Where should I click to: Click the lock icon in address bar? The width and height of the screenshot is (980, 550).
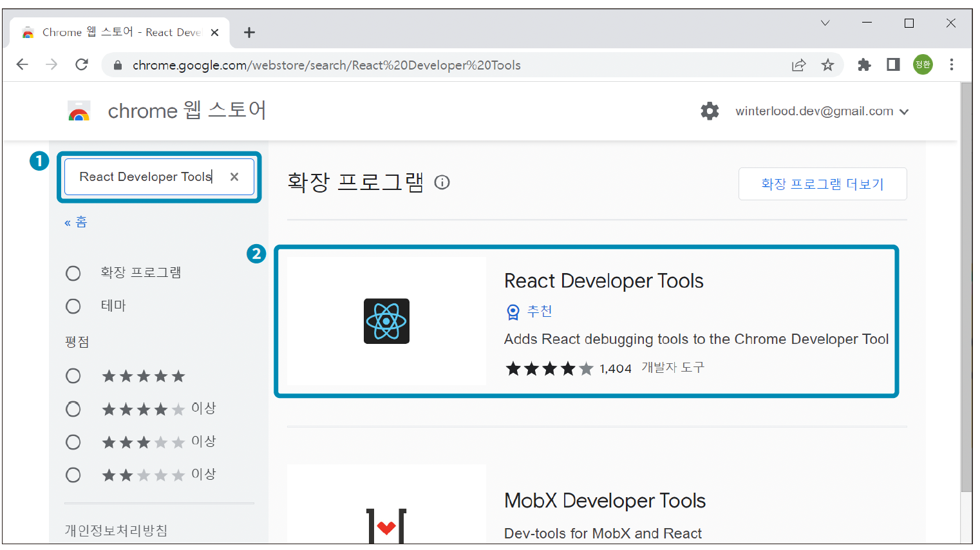pyautogui.click(x=117, y=65)
